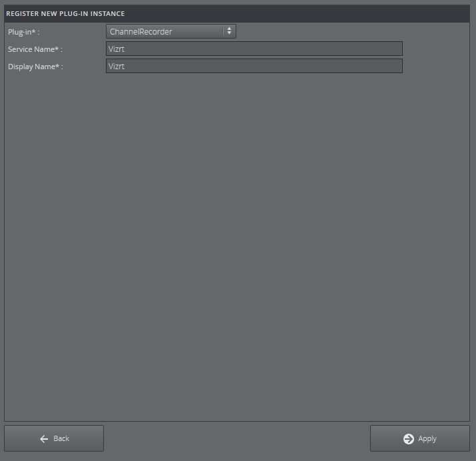This screenshot has height=461, width=476.
Task: Click the Vizrt text in Display Name
Action: 117,66
